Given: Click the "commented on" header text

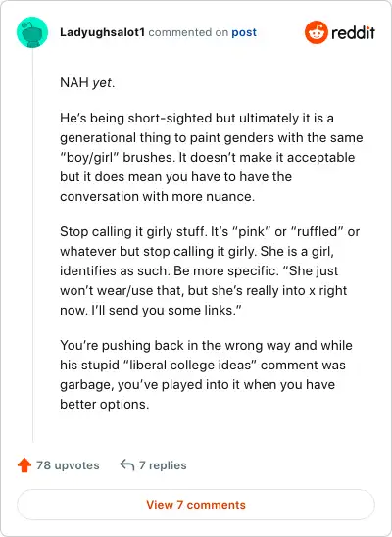Looking at the screenshot, I should [x=188, y=32].
